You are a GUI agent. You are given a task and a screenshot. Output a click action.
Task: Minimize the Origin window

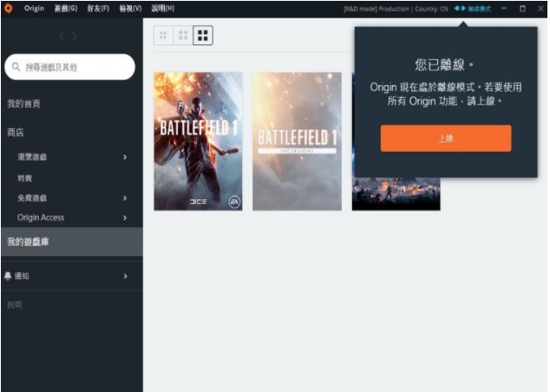(x=504, y=9)
